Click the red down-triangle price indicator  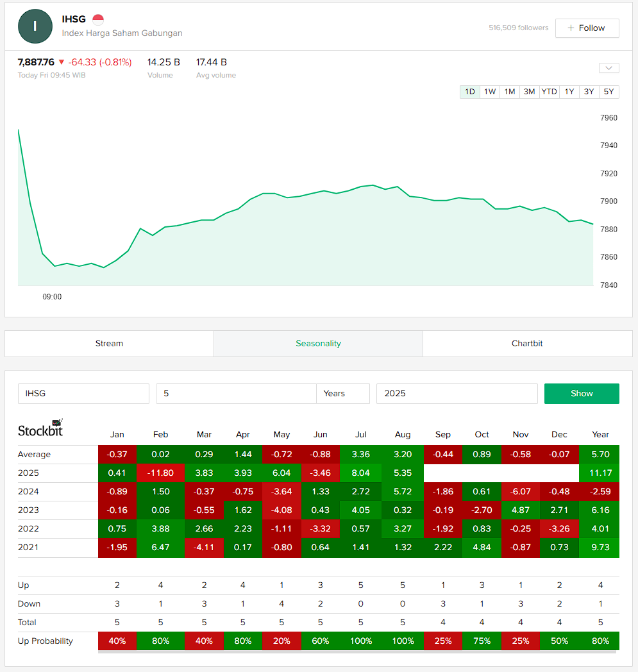click(x=62, y=62)
